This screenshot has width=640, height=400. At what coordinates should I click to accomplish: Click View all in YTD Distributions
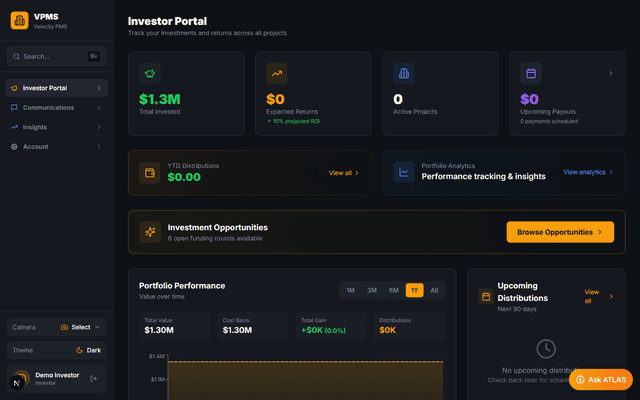(344, 173)
